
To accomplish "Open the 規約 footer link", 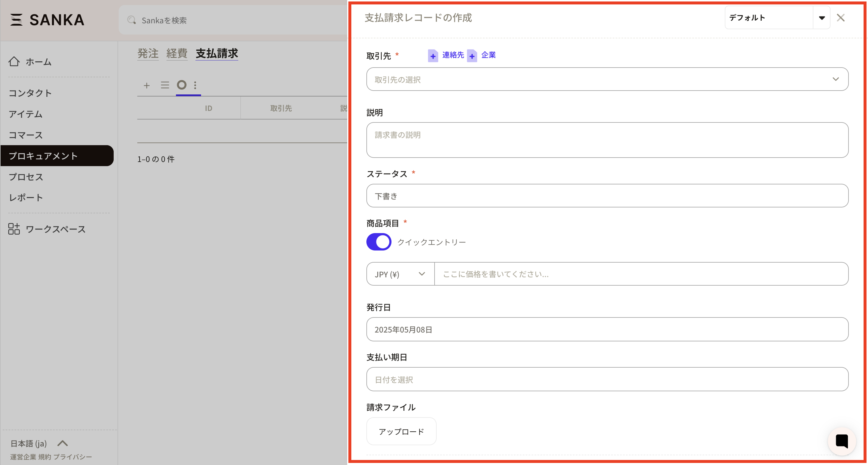I will pos(45,457).
